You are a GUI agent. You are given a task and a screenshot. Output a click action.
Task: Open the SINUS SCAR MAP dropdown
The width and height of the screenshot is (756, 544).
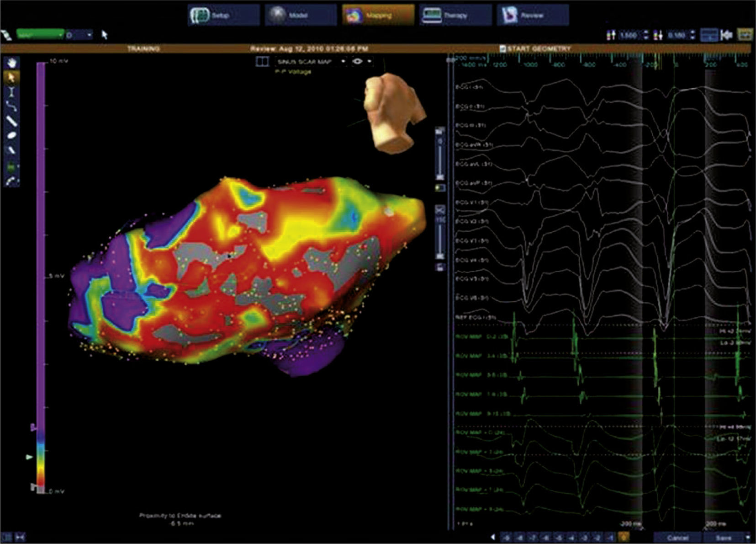[x=343, y=61]
